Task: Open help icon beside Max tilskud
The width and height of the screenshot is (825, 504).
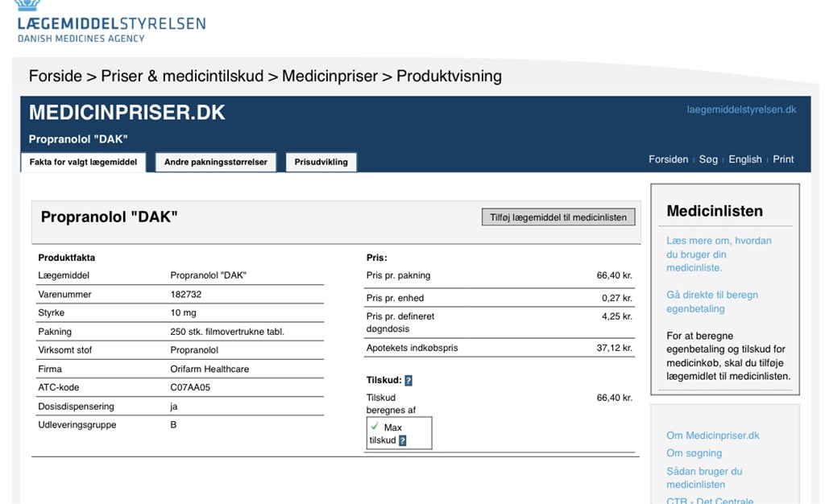Action: (x=403, y=440)
